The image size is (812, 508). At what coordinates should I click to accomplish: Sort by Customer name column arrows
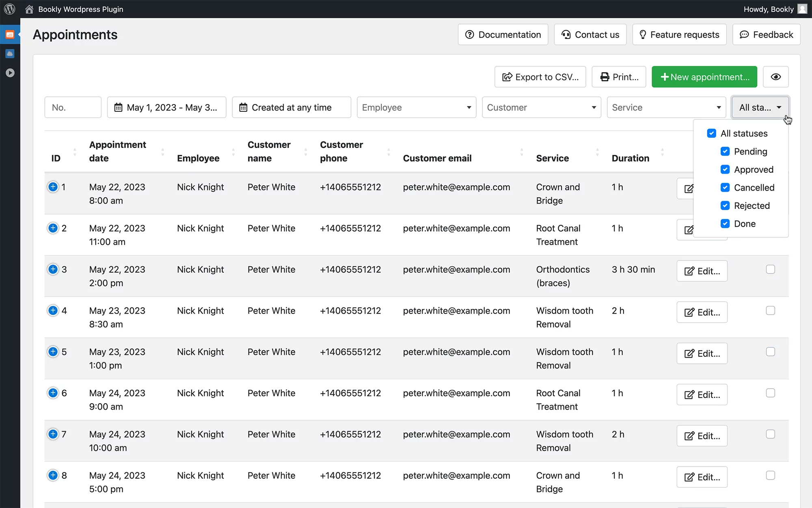coord(306,152)
